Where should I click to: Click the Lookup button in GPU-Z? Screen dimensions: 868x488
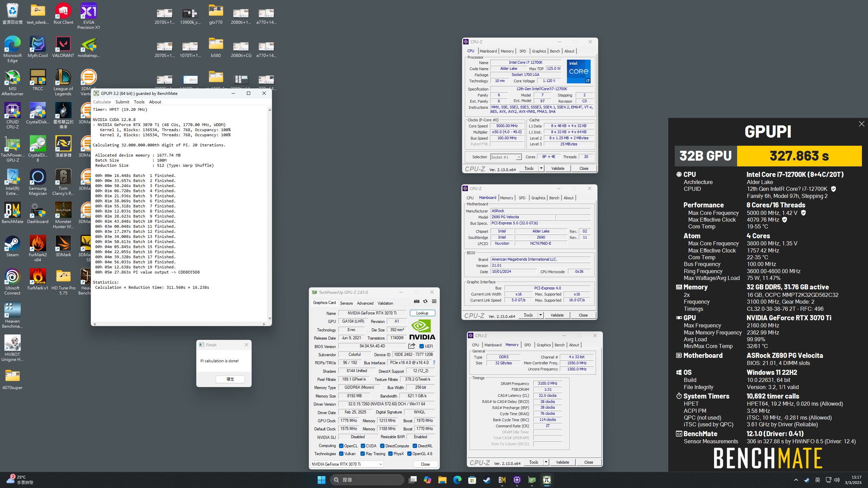(422, 313)
